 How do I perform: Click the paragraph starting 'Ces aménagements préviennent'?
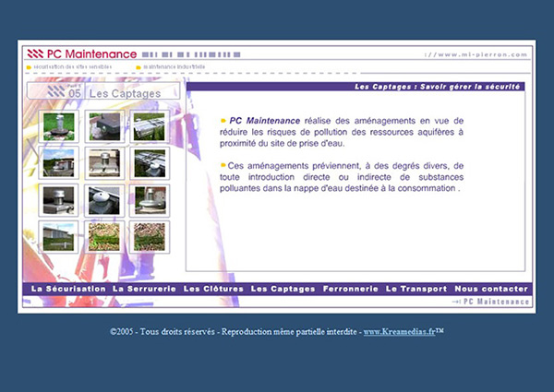coord(342,177)
